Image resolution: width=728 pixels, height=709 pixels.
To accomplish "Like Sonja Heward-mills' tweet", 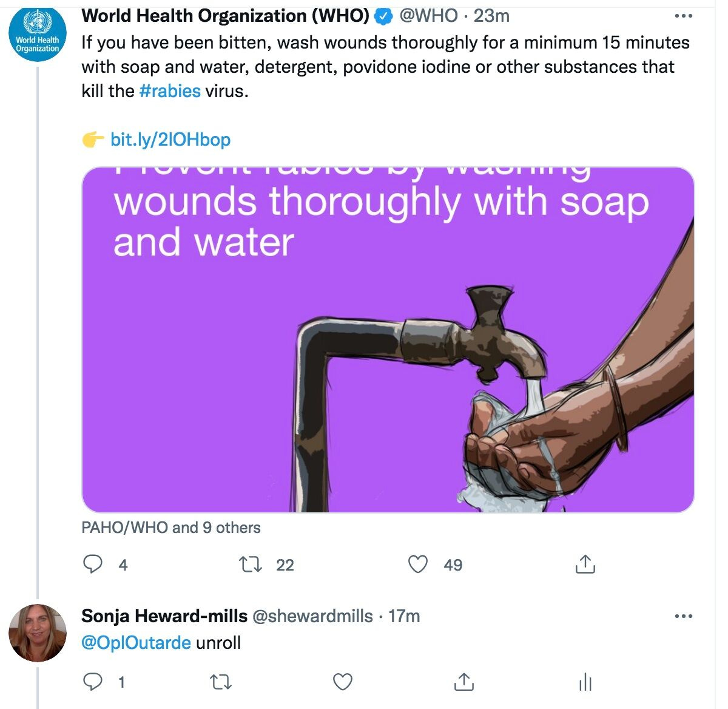I will click(x=342, y=682).
